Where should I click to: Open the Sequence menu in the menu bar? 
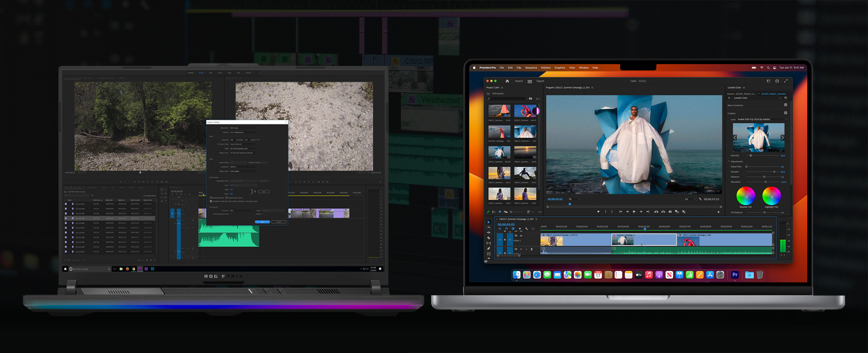click(x=531, y=68)
